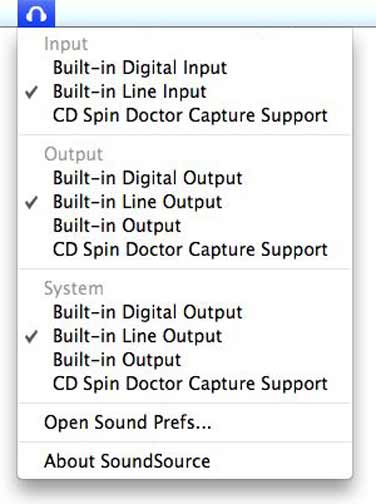The height and width of the screenshot is (504, 376).
Task: Click the System section header label
Action: 74,289
